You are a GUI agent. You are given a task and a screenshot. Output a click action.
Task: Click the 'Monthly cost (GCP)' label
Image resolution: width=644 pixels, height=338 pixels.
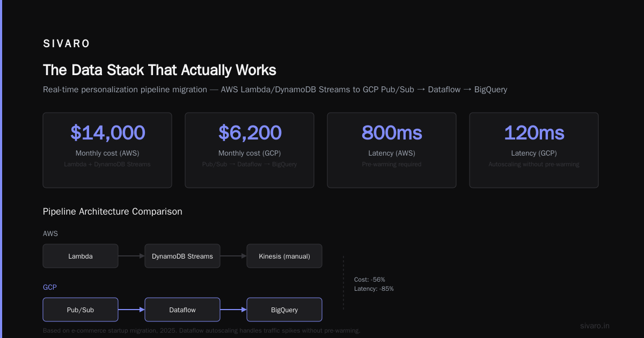coord(250,153)
